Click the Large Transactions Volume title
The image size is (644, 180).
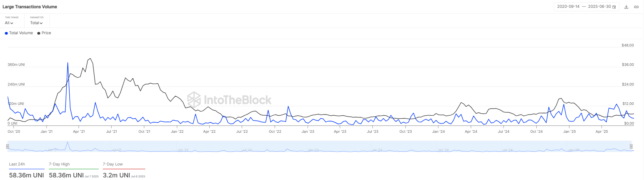pyautogui.click(x=30, y=7)
